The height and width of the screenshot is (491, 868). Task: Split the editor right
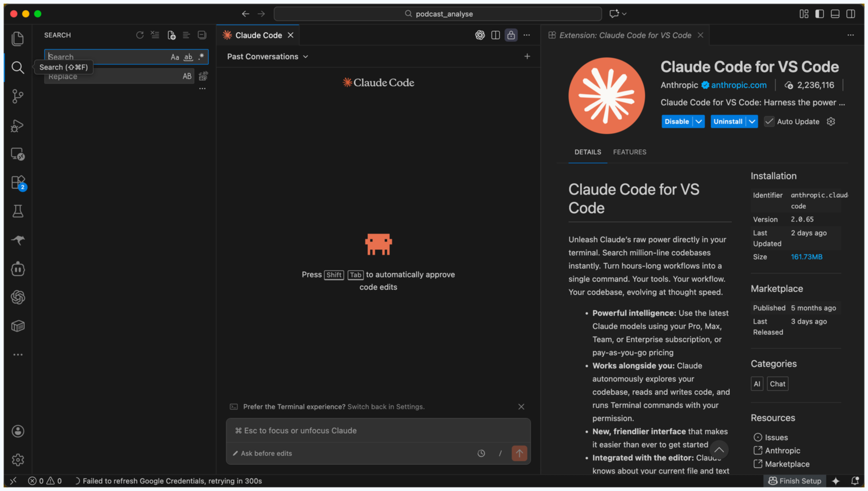pos(496,35)
